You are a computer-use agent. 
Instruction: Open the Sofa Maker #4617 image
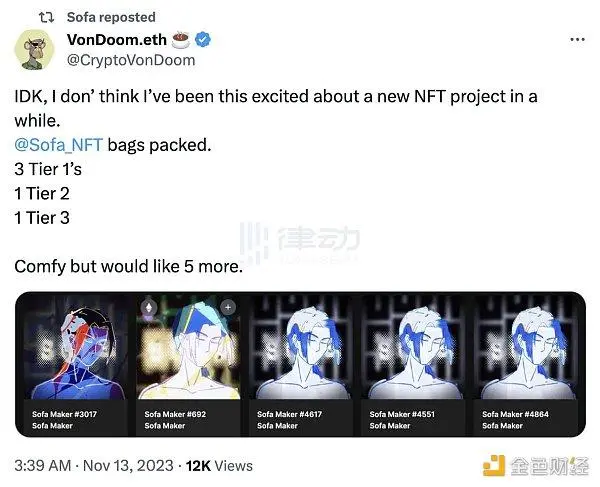pyautogui.click(x=301, y=347)
